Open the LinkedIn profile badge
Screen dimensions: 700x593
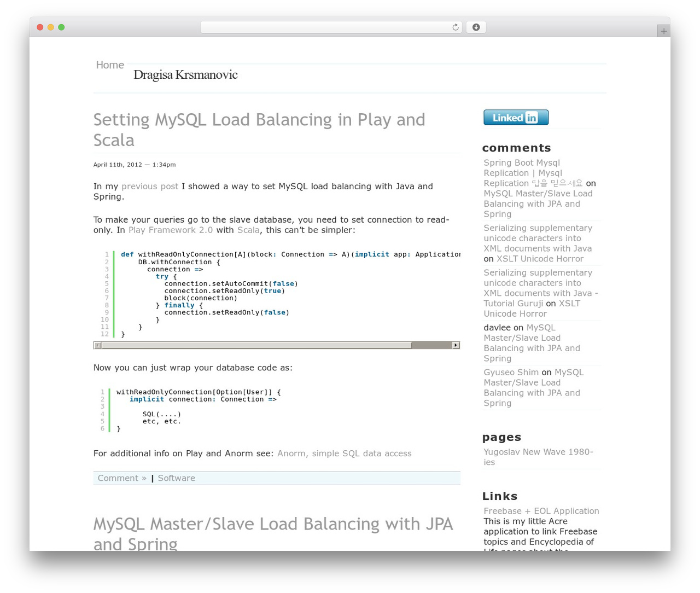pos(516,118)
